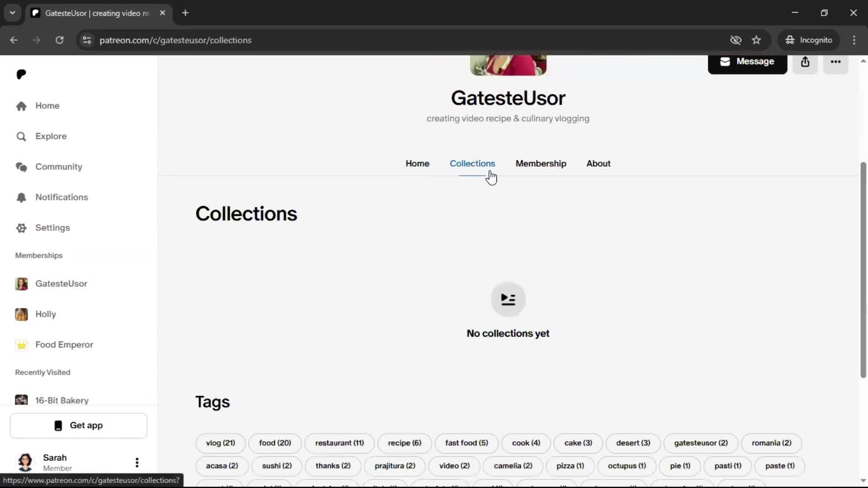Click the Incognito indicator button

tap(808, 40)
